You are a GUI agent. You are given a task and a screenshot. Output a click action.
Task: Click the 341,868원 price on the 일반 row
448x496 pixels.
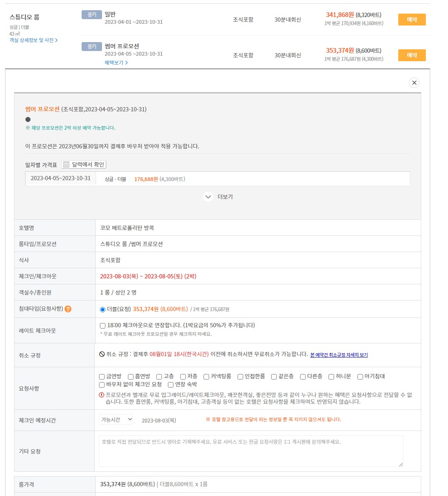click(340, 15)
